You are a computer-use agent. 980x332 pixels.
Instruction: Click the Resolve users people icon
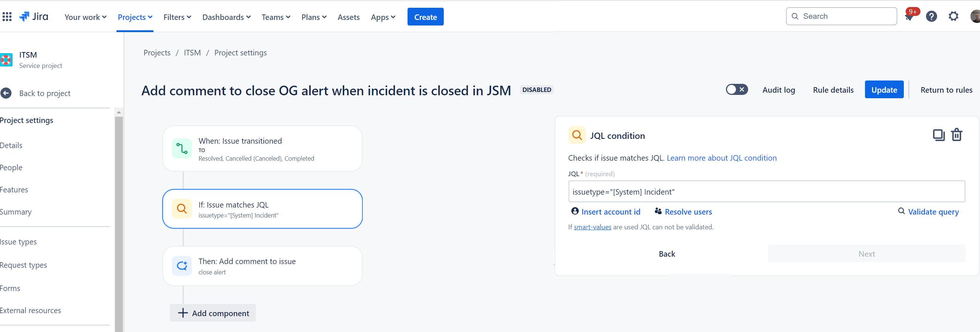[x=658, y=211]
